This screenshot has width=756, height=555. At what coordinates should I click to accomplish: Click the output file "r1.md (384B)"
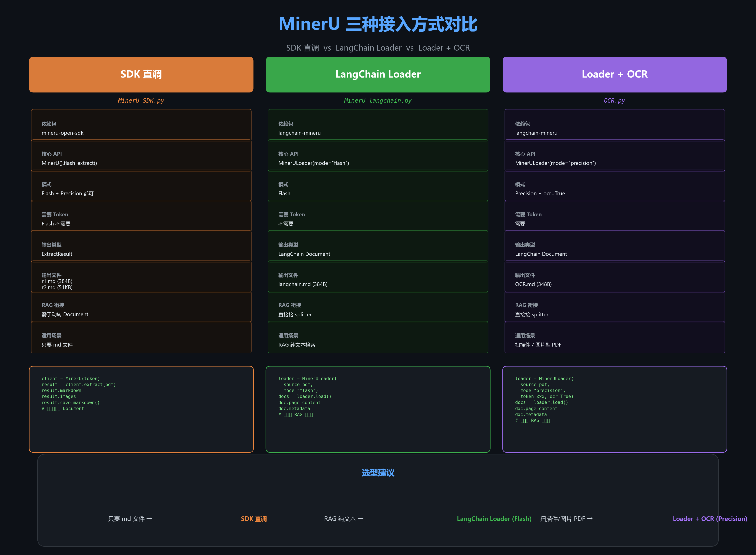[57, 281]
